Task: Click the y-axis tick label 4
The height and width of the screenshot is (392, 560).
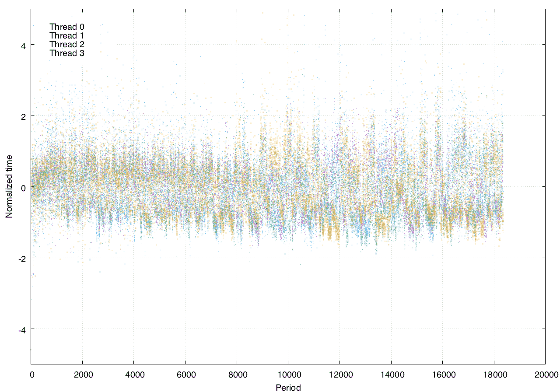Action: 24,45
